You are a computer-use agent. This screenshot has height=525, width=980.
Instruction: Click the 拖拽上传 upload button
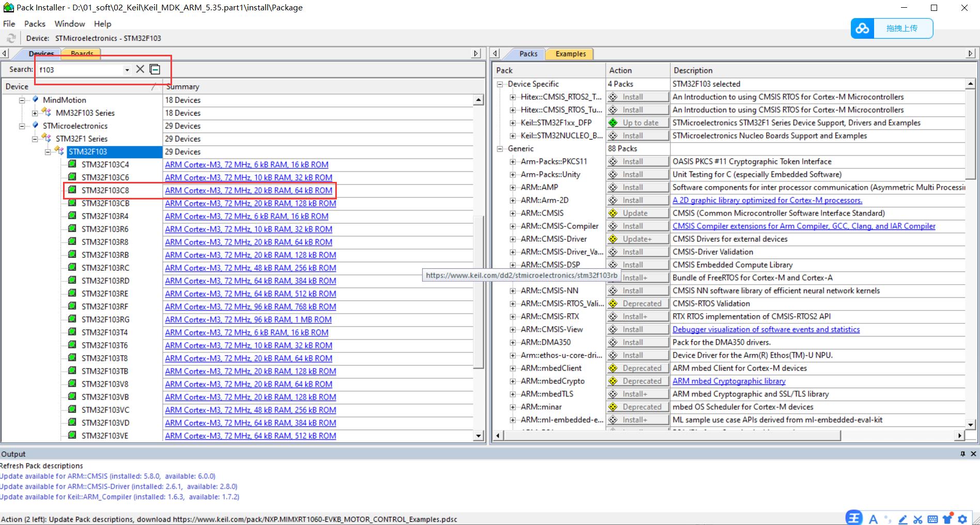[x=902, y=28]
